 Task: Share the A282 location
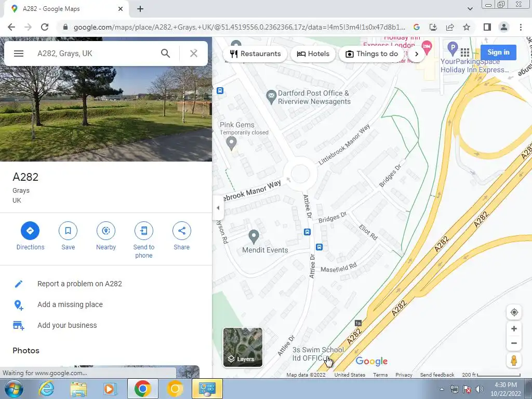182,231
